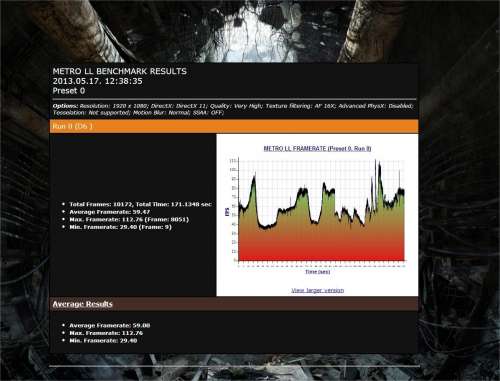Click the METRO LL FRAMERATE chart title
500x381 pixels.
pos(317,149)
